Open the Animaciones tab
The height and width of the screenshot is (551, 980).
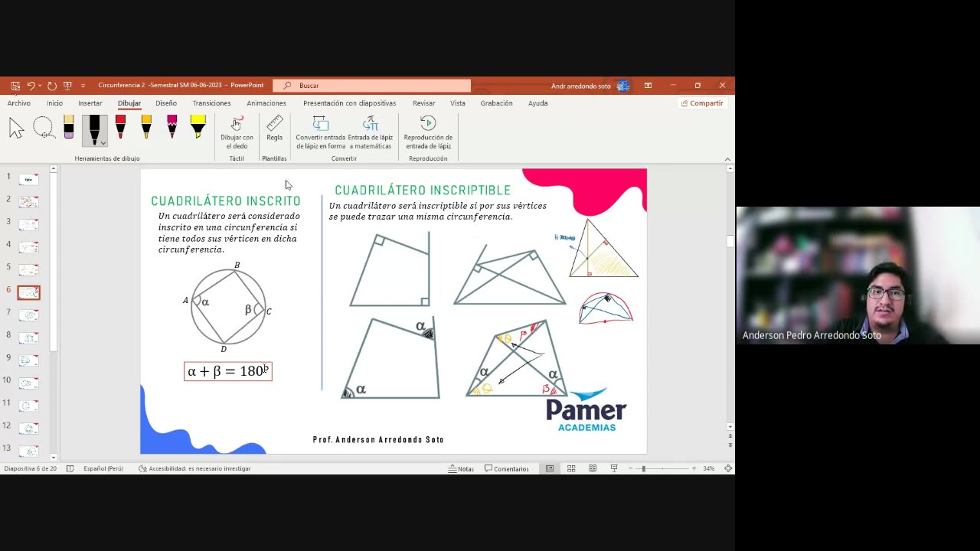(x=266, y=103)
